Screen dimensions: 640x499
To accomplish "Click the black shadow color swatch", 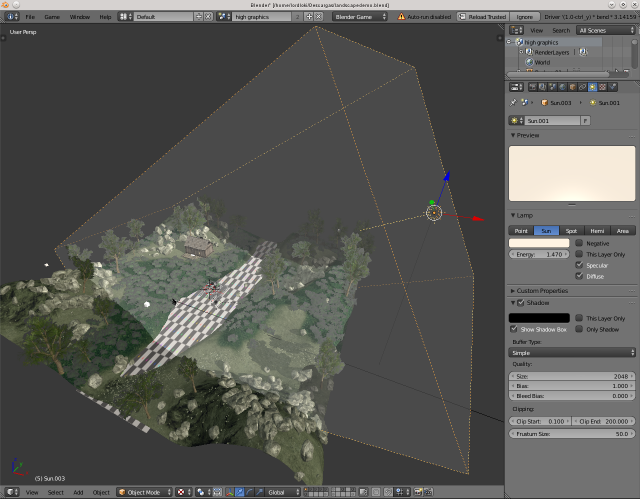I will pyautogui.click(x=539, y=318).
